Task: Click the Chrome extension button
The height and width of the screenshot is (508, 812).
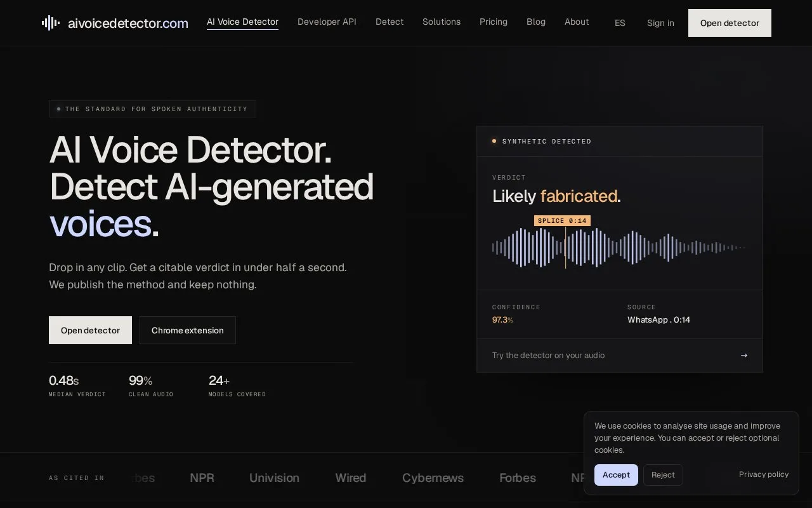Action: [188, 330]
